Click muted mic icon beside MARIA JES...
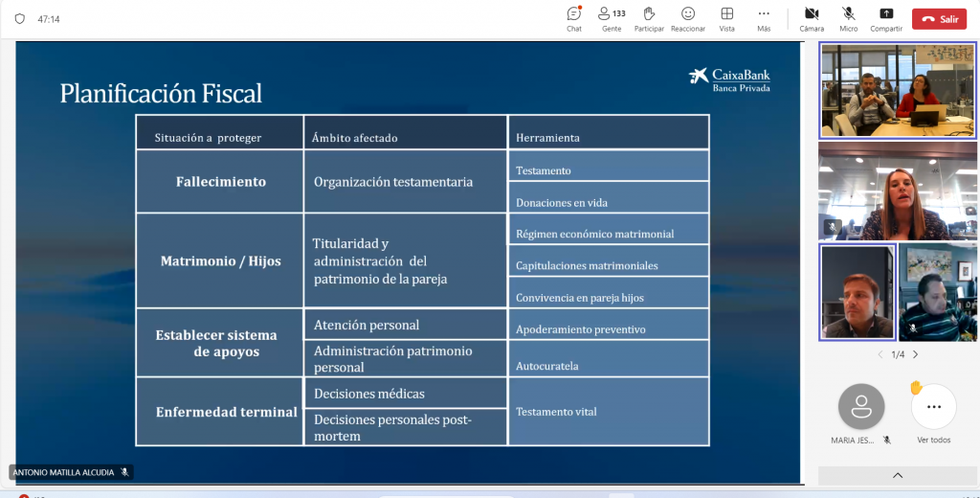Screen dimensions: 980x498 (x=887, y=441)
